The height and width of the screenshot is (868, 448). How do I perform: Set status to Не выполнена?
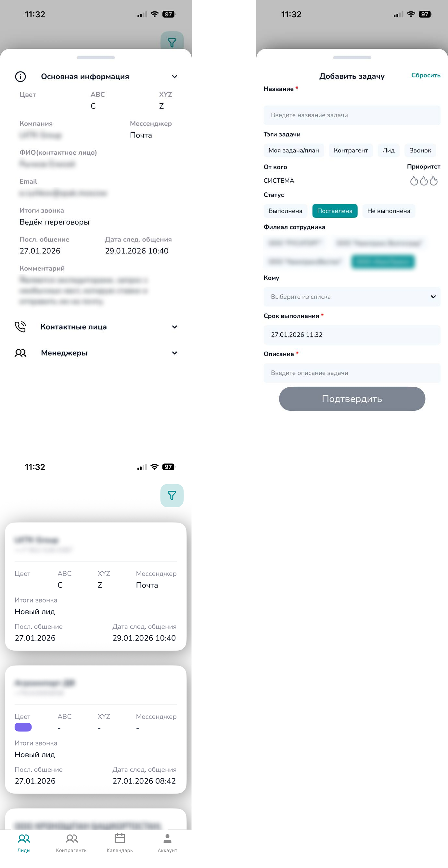tap(389, 211)
